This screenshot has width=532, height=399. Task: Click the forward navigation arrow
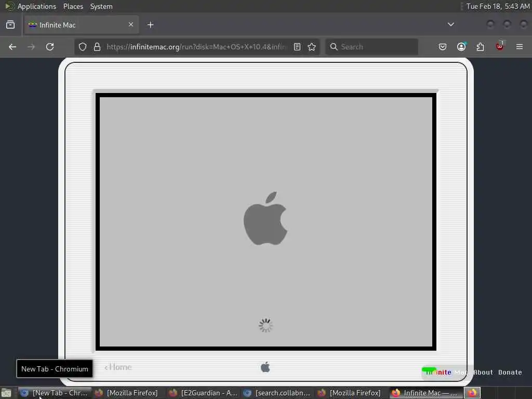(31, 47)
